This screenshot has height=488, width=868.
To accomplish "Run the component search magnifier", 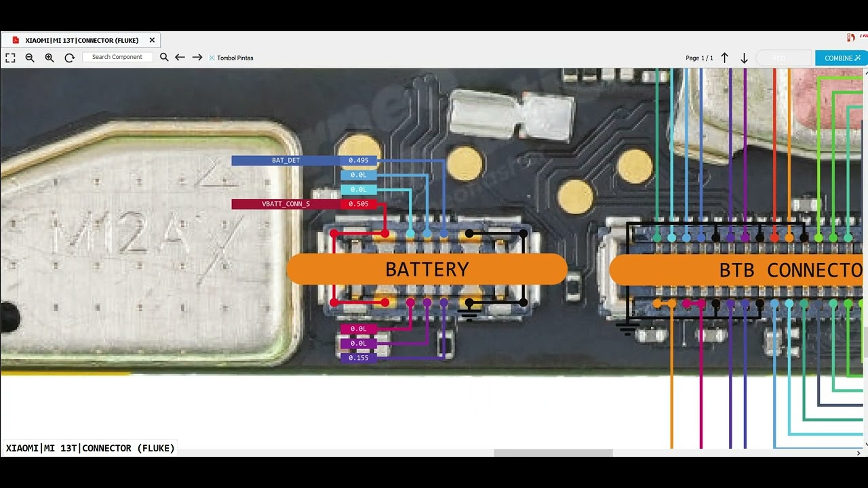I will 164,58.
